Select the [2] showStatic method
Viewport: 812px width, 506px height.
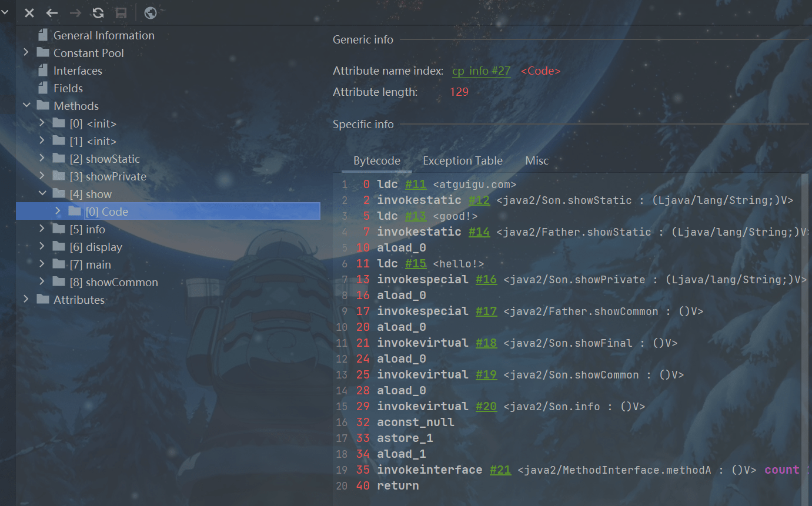(x=112, y=159)
